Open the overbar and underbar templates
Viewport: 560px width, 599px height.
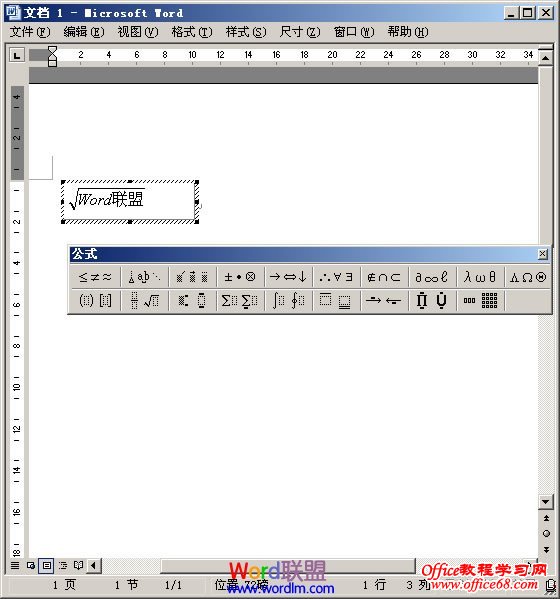(x=336, y=301)
